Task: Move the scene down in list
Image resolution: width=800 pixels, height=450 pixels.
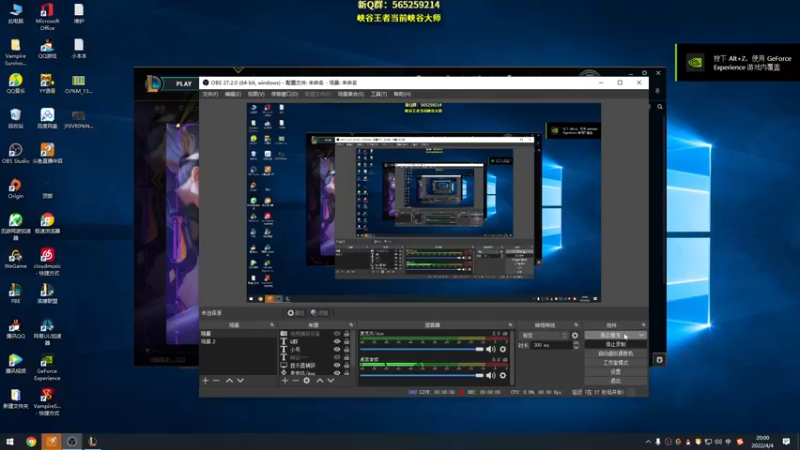Action: (240, 380)
